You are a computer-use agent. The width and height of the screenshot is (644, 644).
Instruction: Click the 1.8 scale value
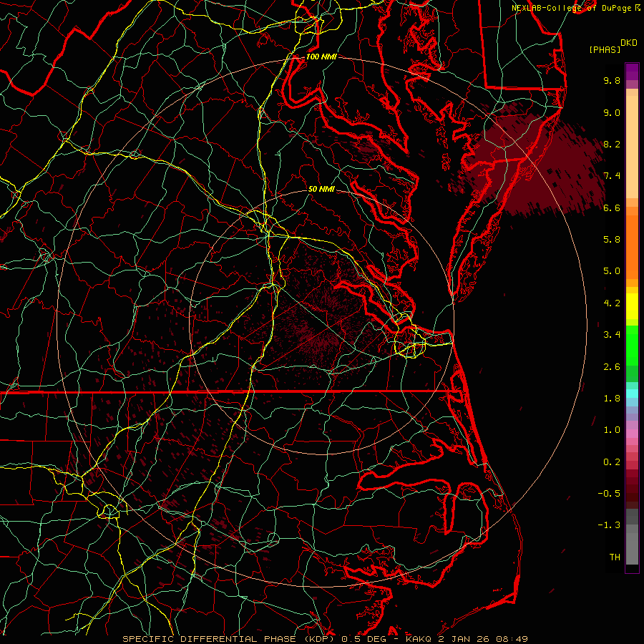click(x=612, y=399)
